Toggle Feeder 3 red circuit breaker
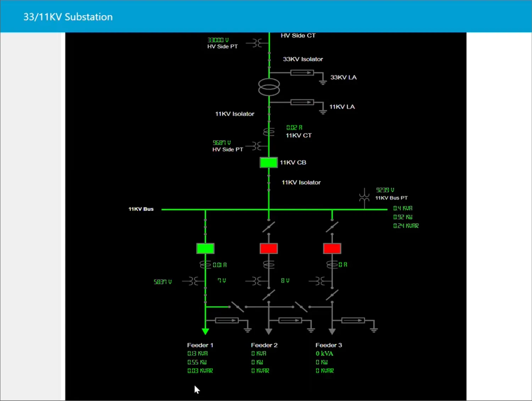This screenshot has width=532, height=401. click(332, 248)
